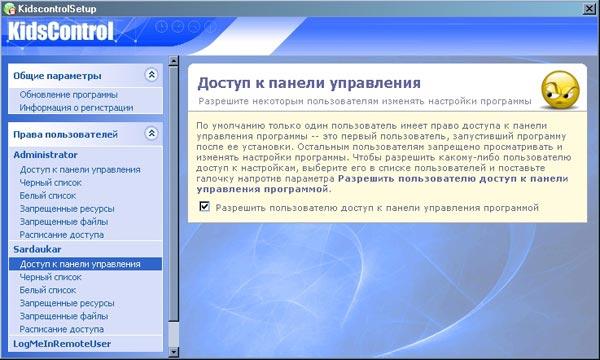The width and height of the screenshot is (600, 360).
Task: Open Sardaukar's Белый список
Action: click(x=47, y=290)
